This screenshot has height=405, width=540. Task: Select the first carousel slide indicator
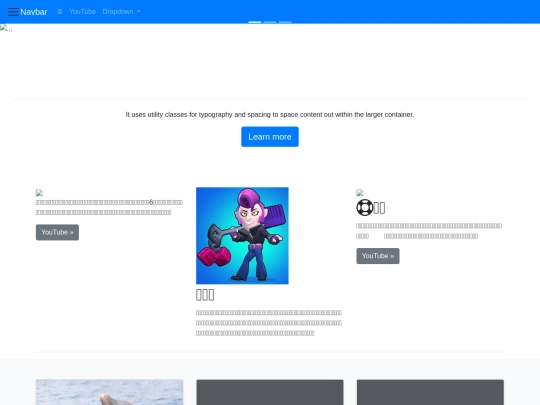pos(255,22)
